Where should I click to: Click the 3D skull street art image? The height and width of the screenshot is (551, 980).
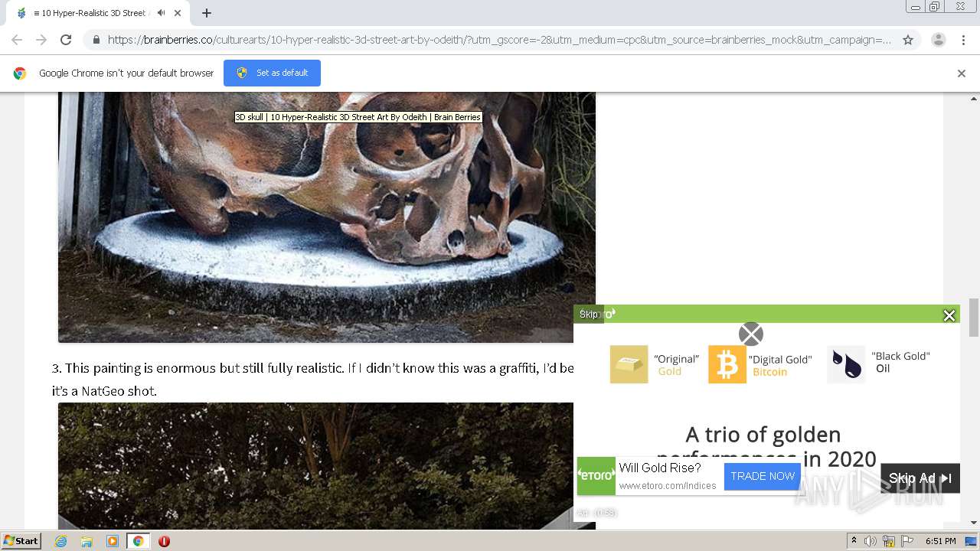coord(327,217)
